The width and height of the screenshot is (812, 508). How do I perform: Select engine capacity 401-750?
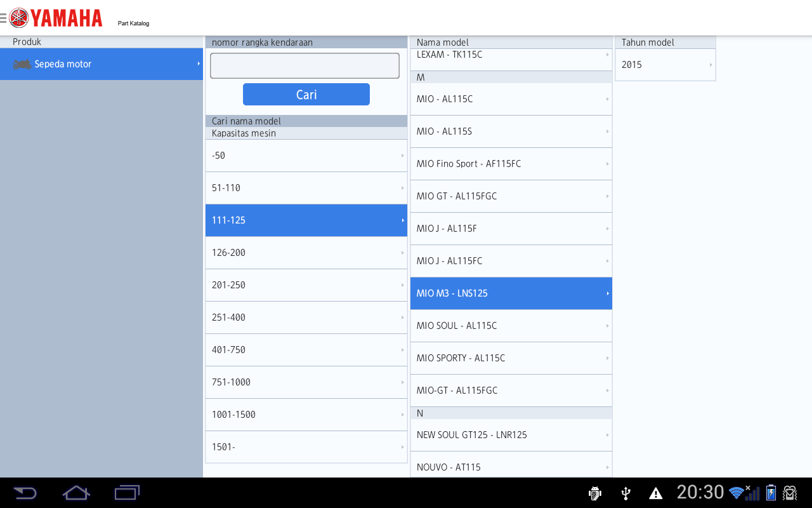click(x=306, y=350)
